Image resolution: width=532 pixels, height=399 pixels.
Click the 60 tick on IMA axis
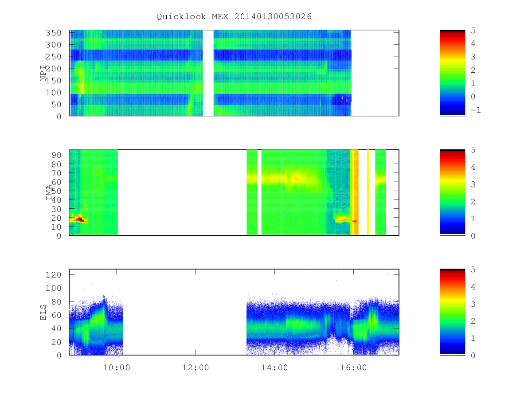[56, 182]
